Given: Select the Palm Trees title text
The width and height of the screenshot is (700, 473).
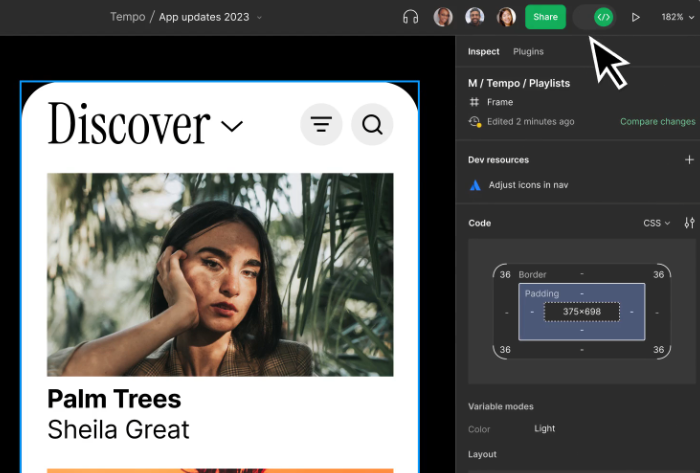Looking at the screenshot, I should tap(114, 398).
